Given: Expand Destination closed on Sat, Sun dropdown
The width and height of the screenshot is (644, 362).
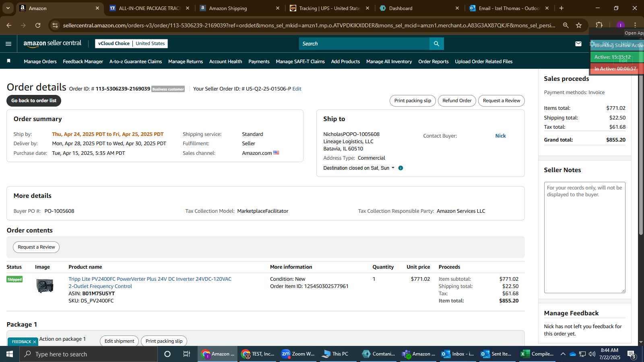Looking at the screenshot, I should tap(359, 168).
